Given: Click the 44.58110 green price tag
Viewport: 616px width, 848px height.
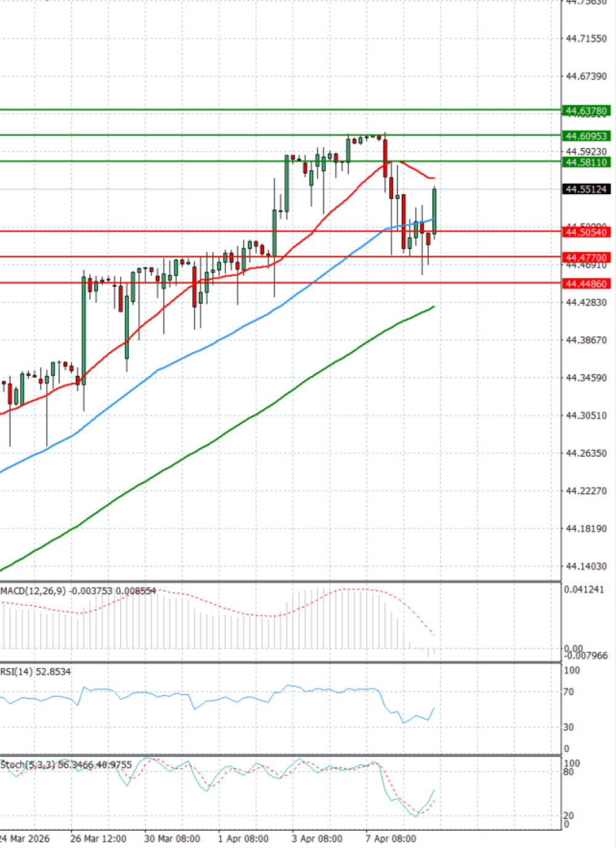Looking at the screenshot, I should pyautogui.click(x=586, y=162).
